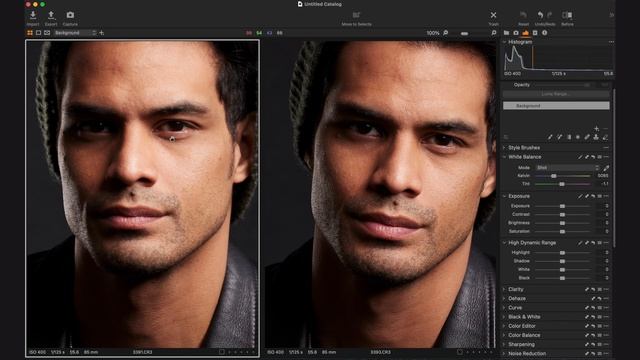The width and height of the screenshot is (640, 360).
Task: Open the Metadata info tool tab
Action: click(x=544, y=33)
